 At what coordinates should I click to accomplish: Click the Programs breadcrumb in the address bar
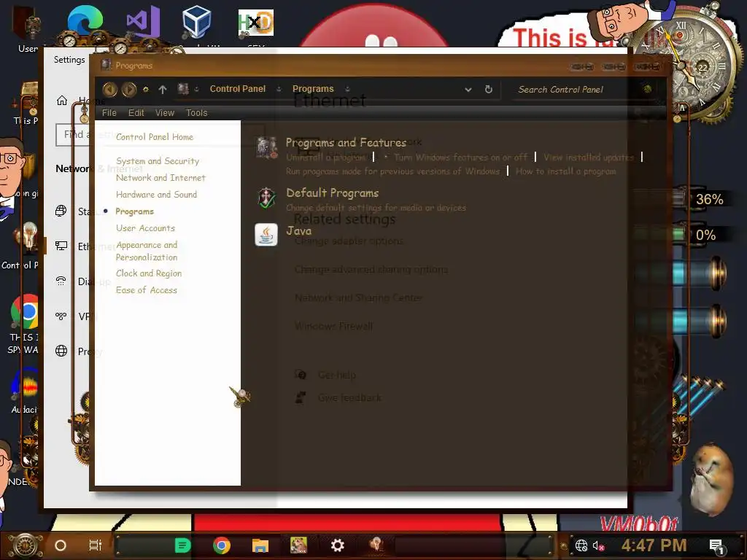point(313,89)
